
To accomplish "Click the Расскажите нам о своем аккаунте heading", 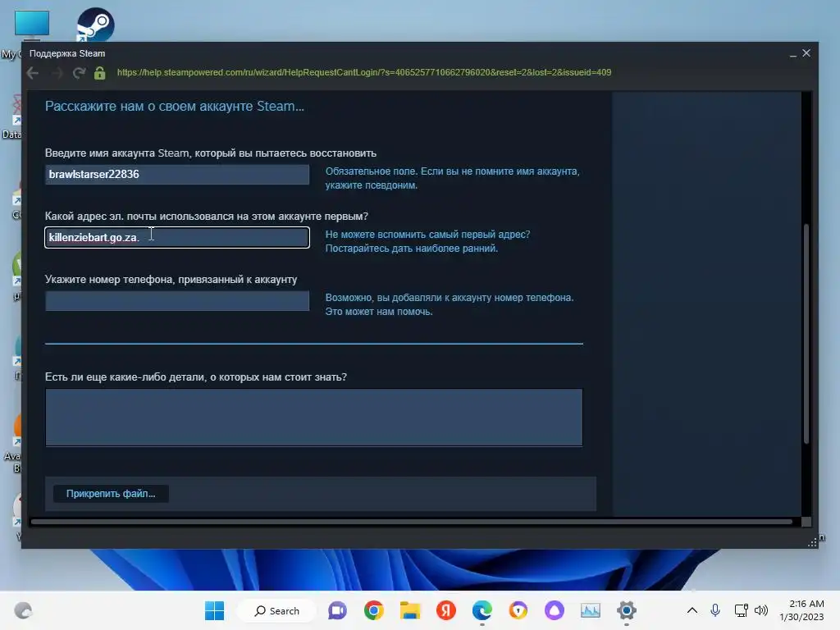I will click(175, 107).
